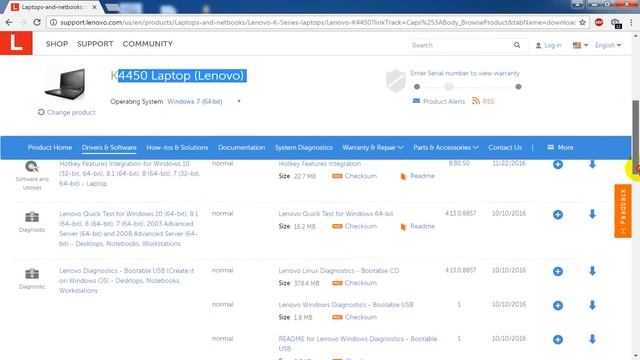
Task: Expand Warranty & Repair menu
Action: (x=373, y=147)
